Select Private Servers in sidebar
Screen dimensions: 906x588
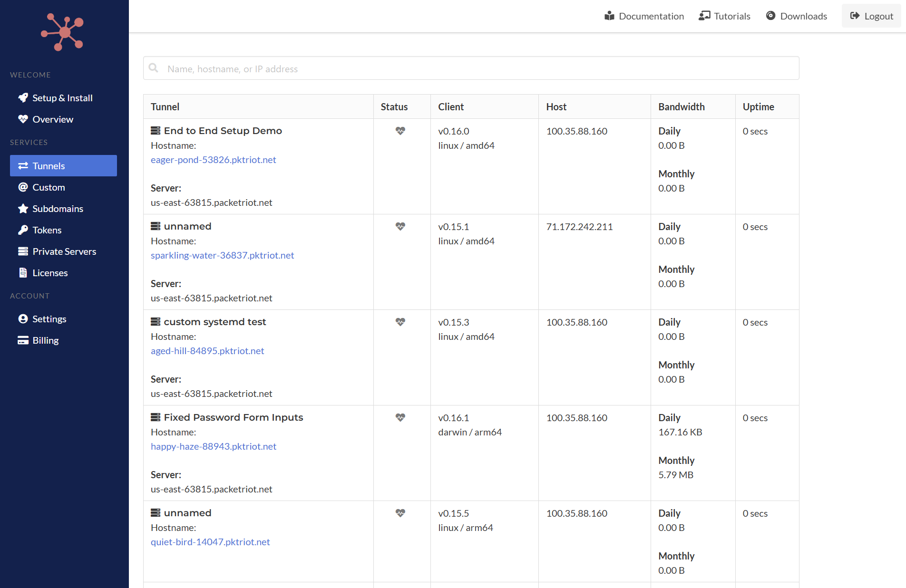[x=64, y=251]
